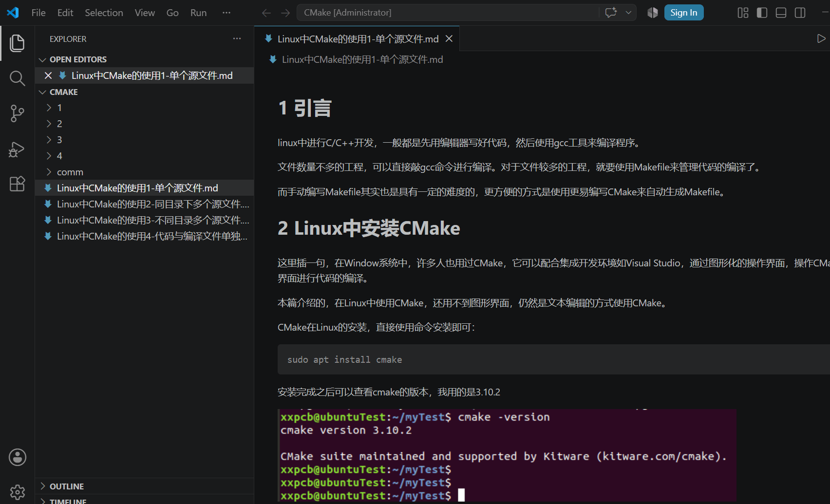
Task: Open Linux中CMake的使用2-同目录下多个源文件 file
Action: 145,204
